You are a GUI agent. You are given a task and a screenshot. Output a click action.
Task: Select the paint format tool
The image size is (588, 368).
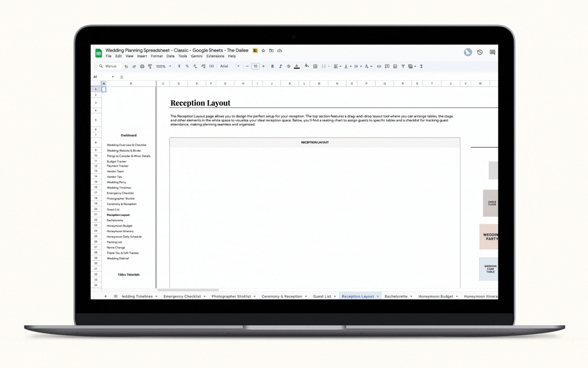[150, 67]
